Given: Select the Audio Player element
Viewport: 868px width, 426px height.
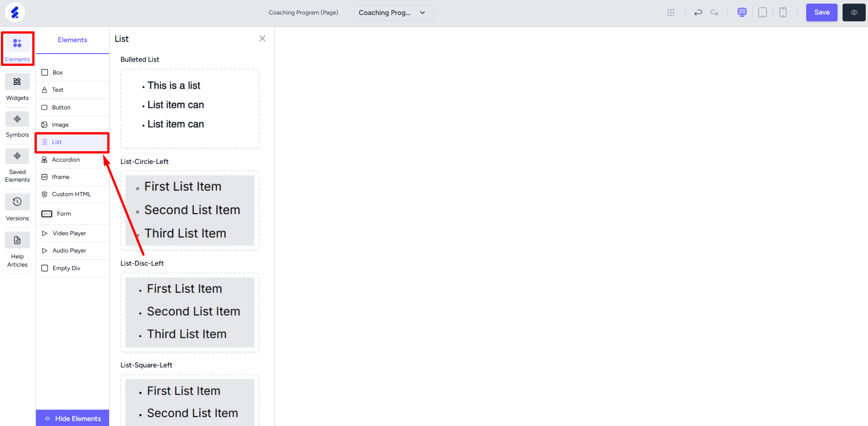Looking at the screenshot, I should (x=72, y=251).
